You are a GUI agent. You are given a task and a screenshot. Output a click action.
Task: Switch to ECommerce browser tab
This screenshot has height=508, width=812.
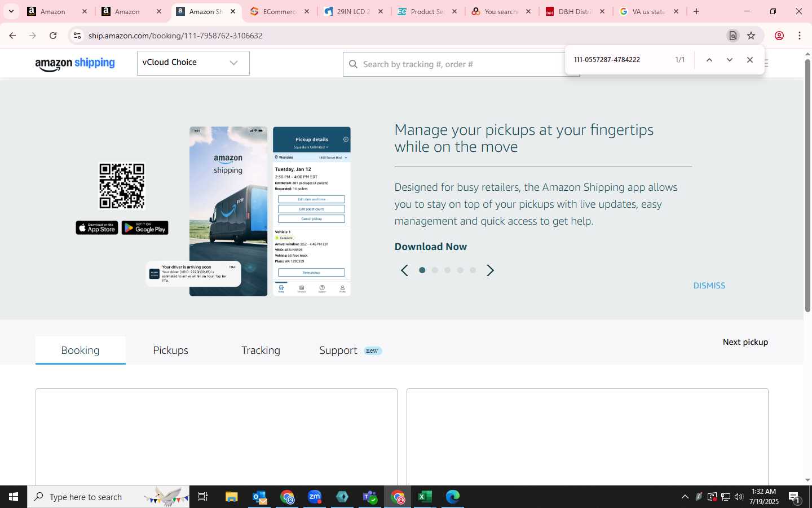point(280,11)
